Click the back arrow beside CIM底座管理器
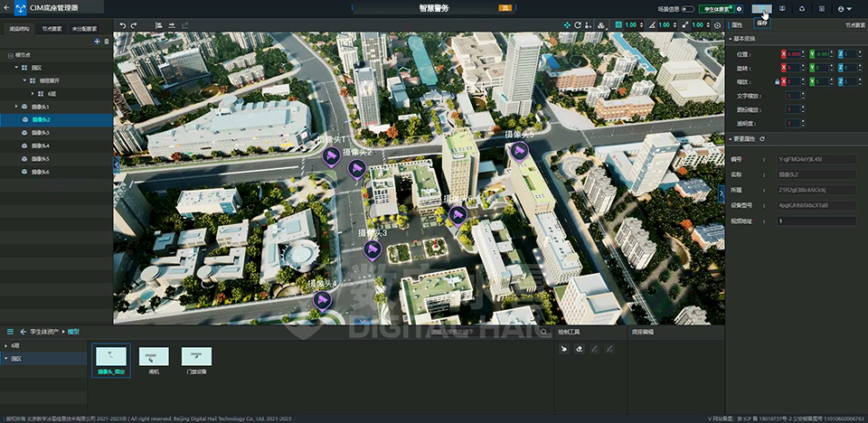This screenshot has height=423, width=868. tap(7, 8)
